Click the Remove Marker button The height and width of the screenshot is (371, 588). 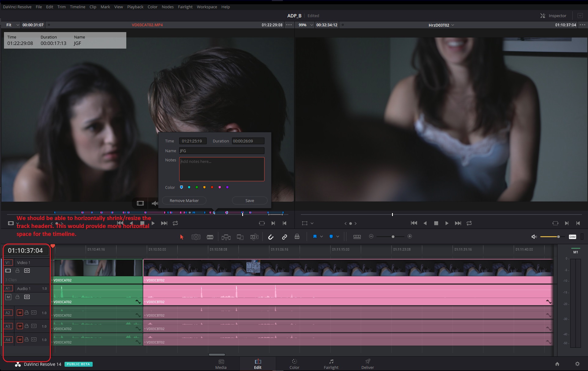point(184,200)
